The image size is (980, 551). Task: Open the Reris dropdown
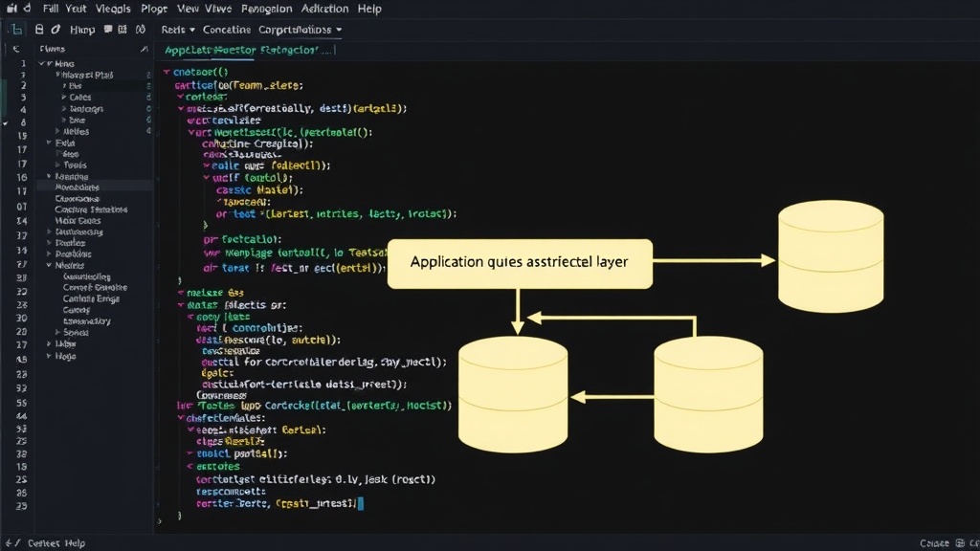(178, 30)
